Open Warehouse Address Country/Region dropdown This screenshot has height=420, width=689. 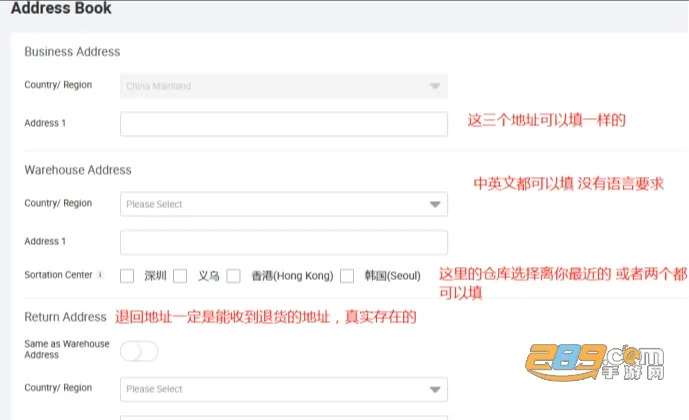click(284, 204)
